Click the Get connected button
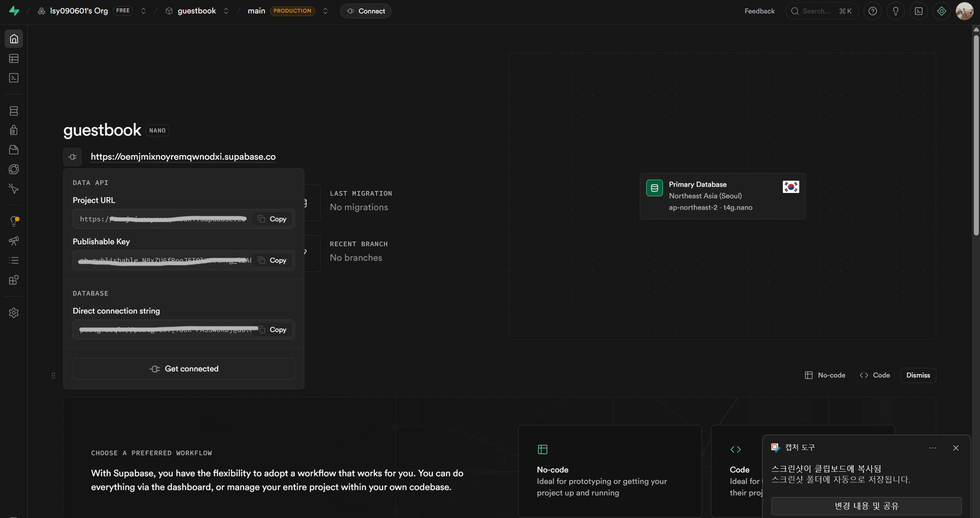Image resolution: width=980 pixels, height=518 pixels. point(184,369)
